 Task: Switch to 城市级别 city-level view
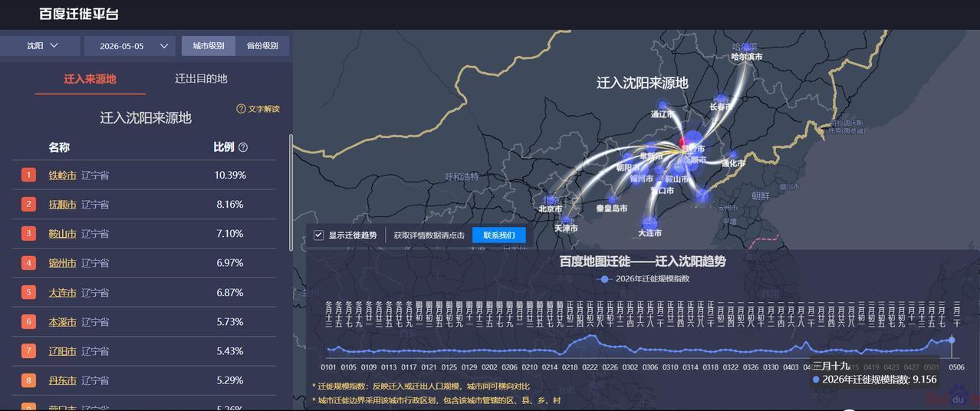(x=209, y=46)
